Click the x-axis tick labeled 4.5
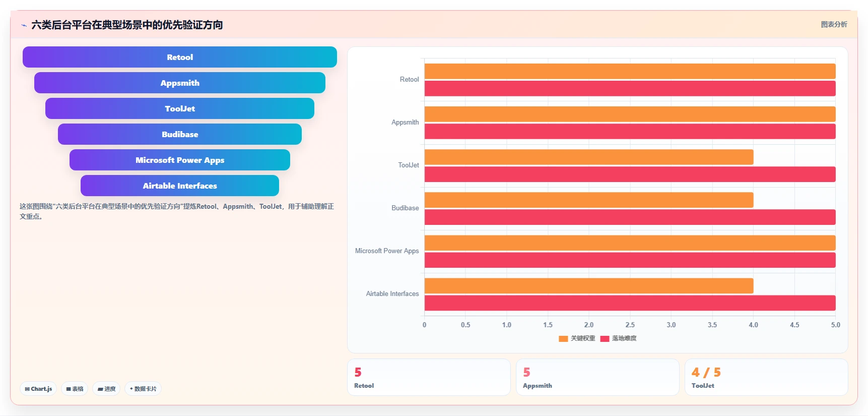 (x=794, y=325)
